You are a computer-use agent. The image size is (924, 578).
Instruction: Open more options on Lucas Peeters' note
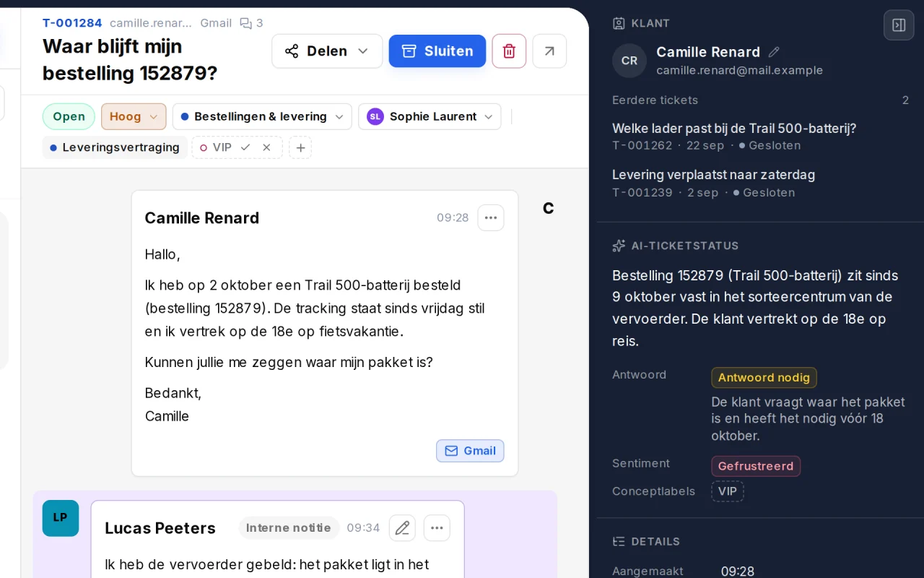click(437, 528)
